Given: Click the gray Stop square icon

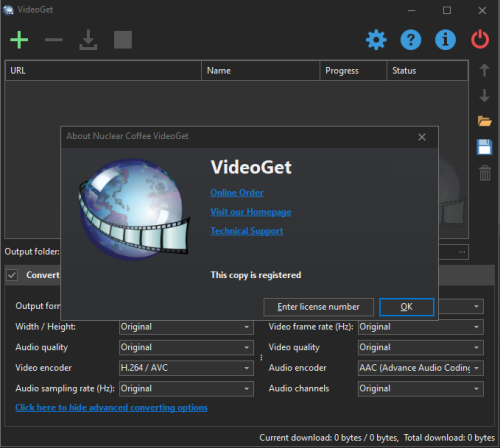Looking at the screenshot, I should 123,40.
